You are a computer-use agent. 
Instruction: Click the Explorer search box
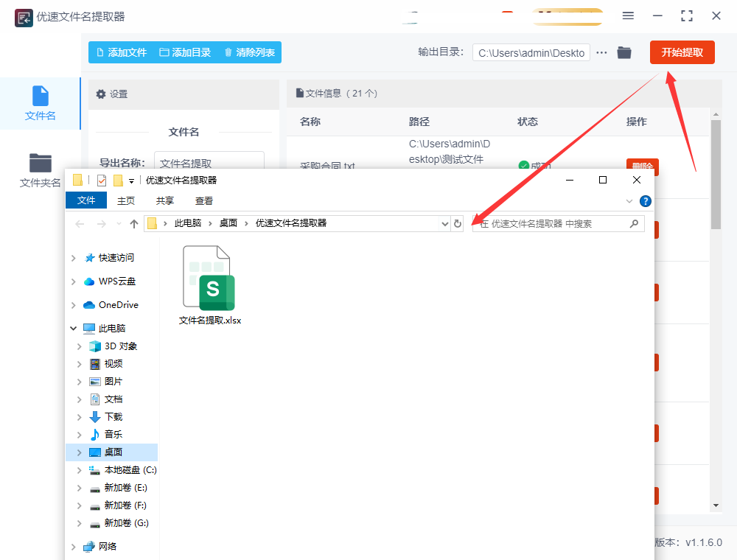[x=559, y=223]
